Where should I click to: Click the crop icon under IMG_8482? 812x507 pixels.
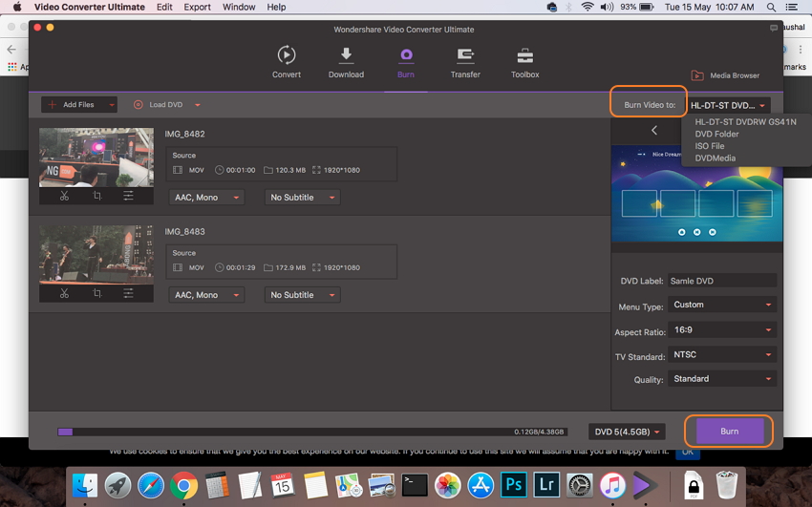(x=96, y=196)
